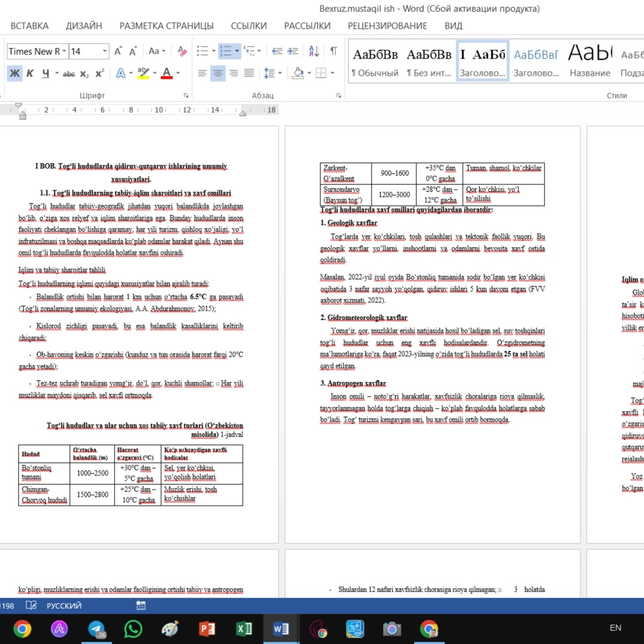Sort text with the sort icon
644x644 pixels.
click(314, 51)
